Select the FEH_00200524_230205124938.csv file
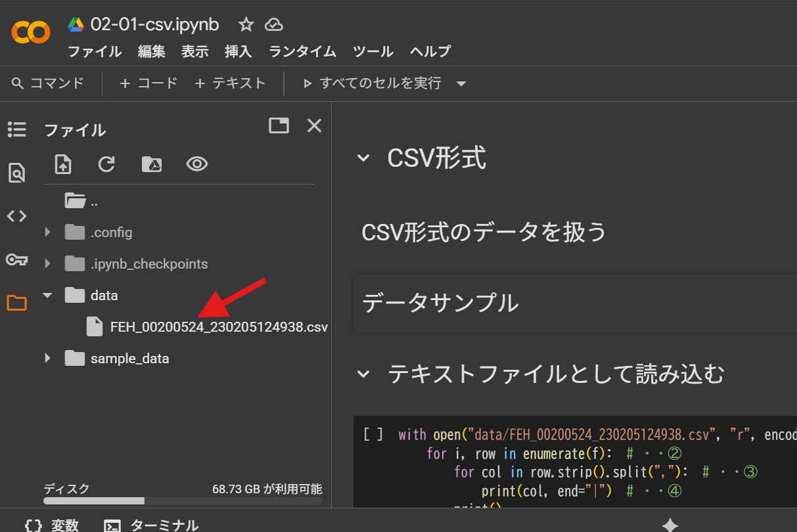Viewport: 797px width, 532px height. click(x=218, y=327)
